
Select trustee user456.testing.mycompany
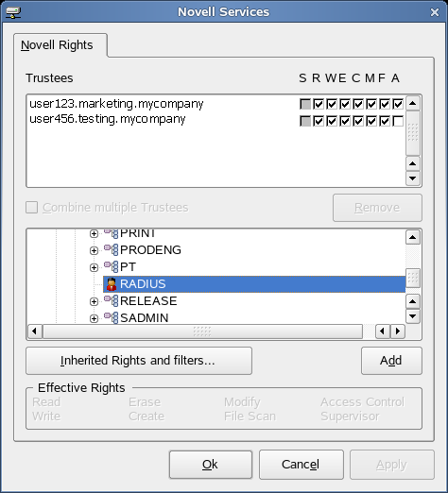click(x=108, y=120)
